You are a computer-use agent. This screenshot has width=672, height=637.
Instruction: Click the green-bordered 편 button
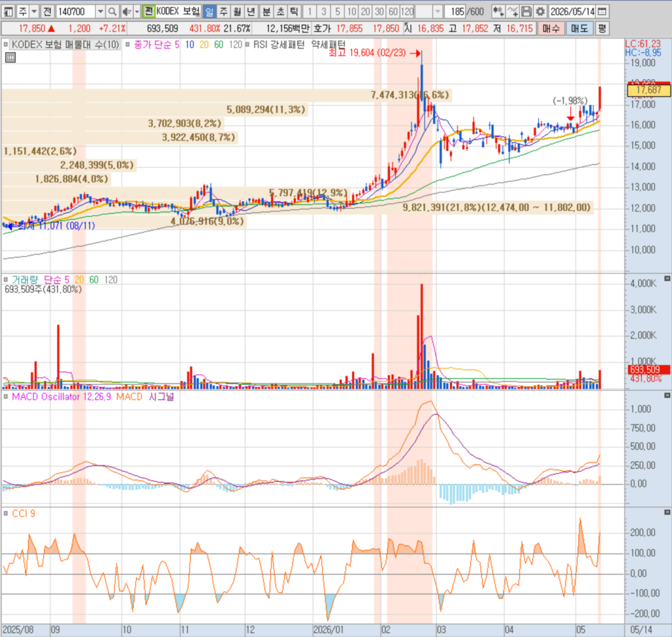point(149,11)
